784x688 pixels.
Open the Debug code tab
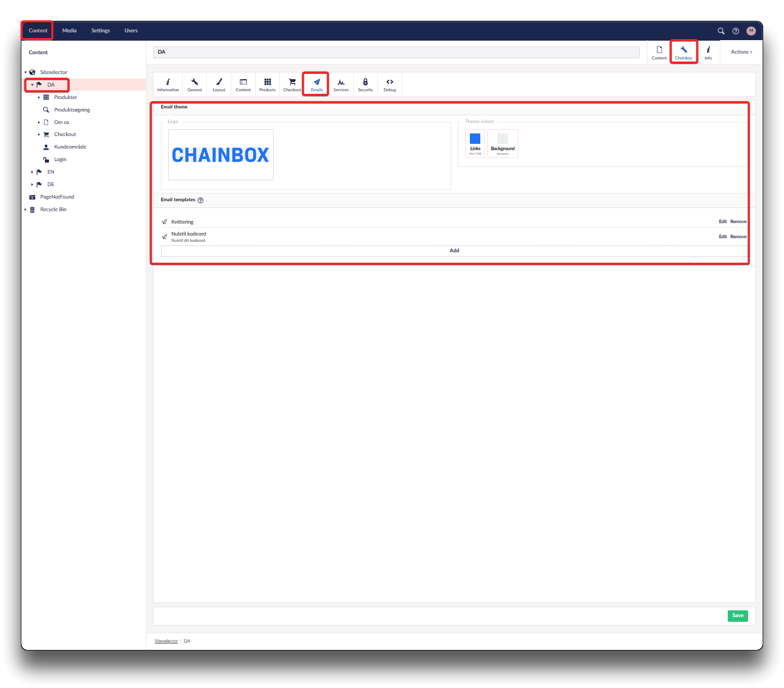390,84
